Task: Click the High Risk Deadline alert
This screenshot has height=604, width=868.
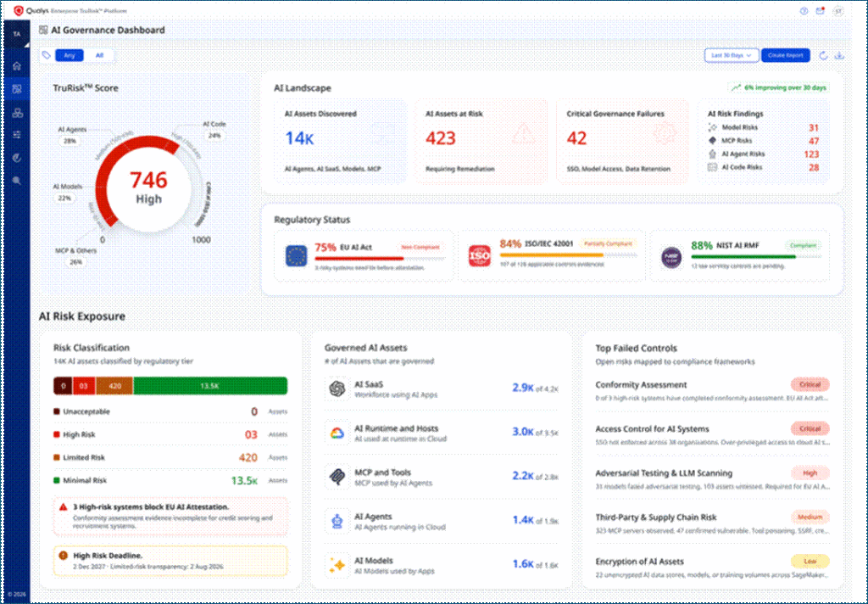Action: [x=170, y=561]
